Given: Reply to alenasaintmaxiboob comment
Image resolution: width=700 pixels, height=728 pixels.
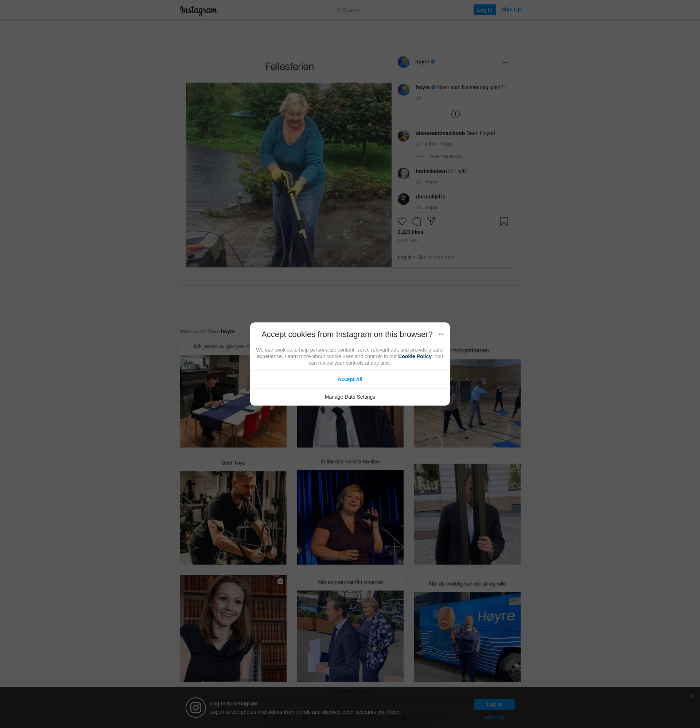Looking at the screenshot, I should 446,144.
